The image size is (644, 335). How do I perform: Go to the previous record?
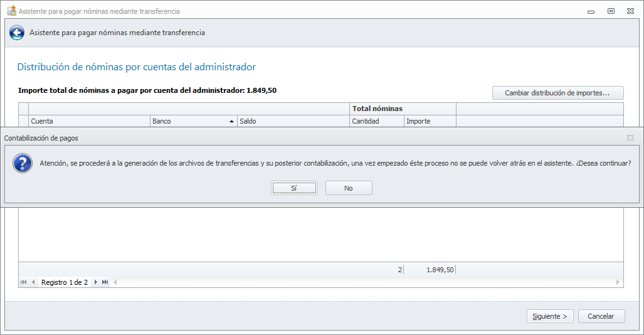[33, 282]
